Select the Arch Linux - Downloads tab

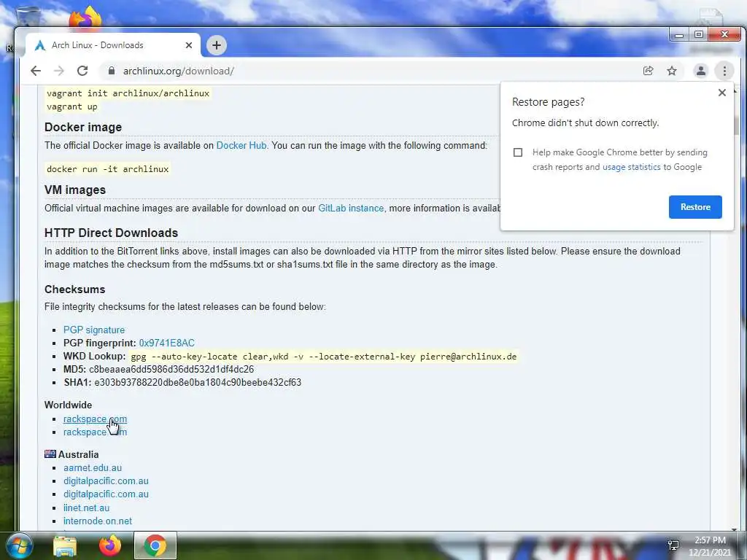click(113, 45)
